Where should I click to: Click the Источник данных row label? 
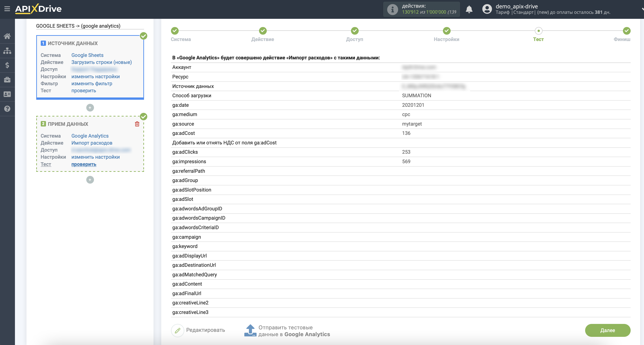[x=193, y=86]
